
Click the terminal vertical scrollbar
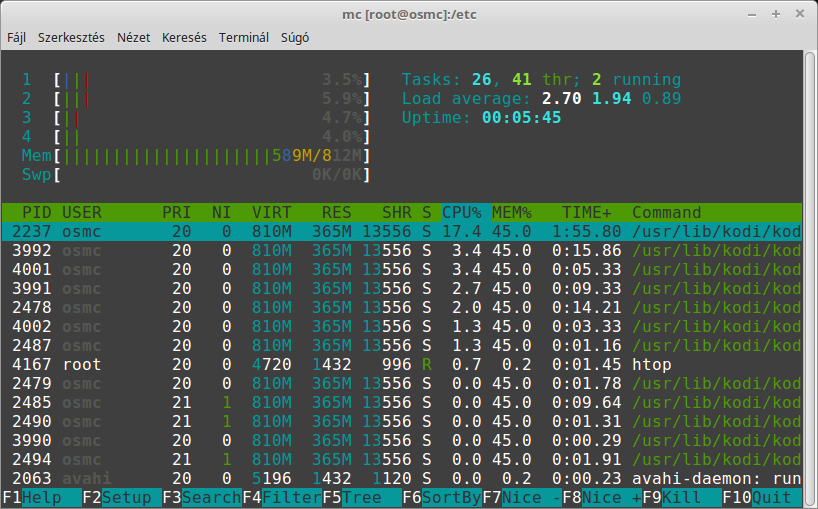tap(810, 277)
